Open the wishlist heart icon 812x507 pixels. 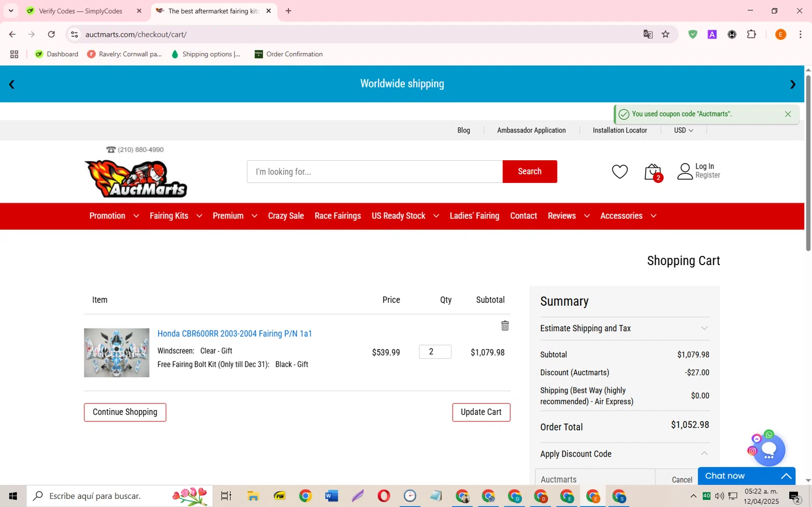[x=619, y=172]
